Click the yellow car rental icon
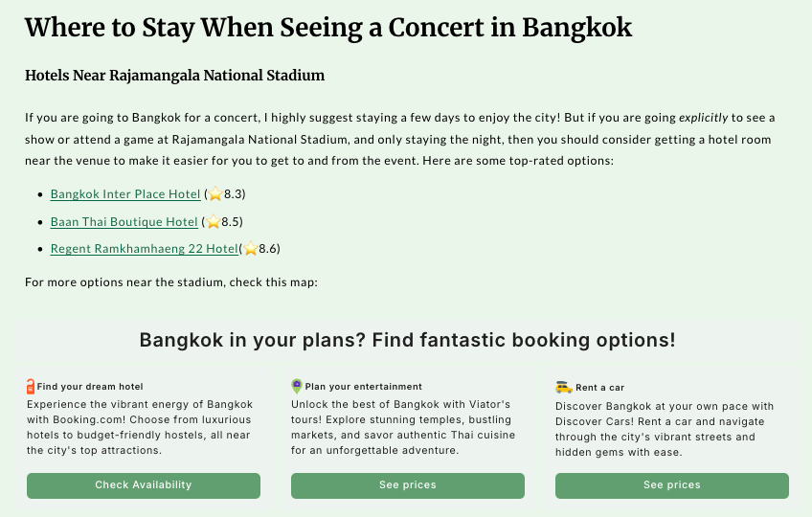Screen dimensions: 812x517 click(x=563, y=387)
